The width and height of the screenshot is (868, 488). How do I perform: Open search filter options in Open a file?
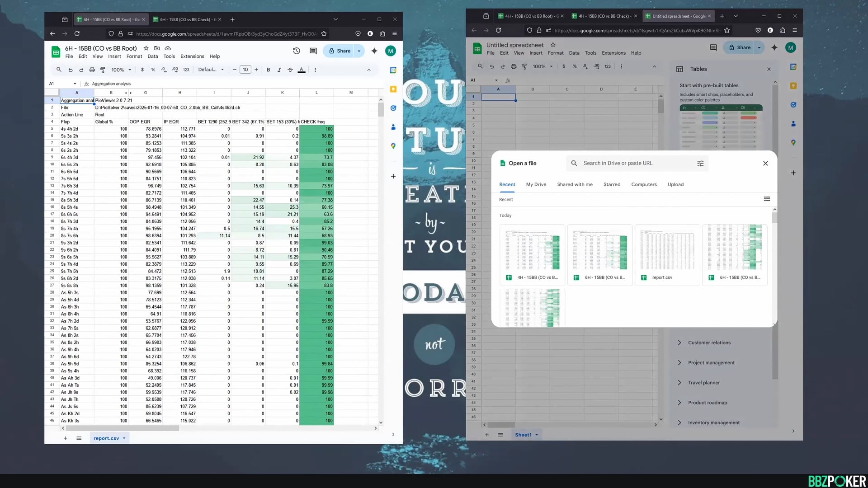tap(700, 164)
